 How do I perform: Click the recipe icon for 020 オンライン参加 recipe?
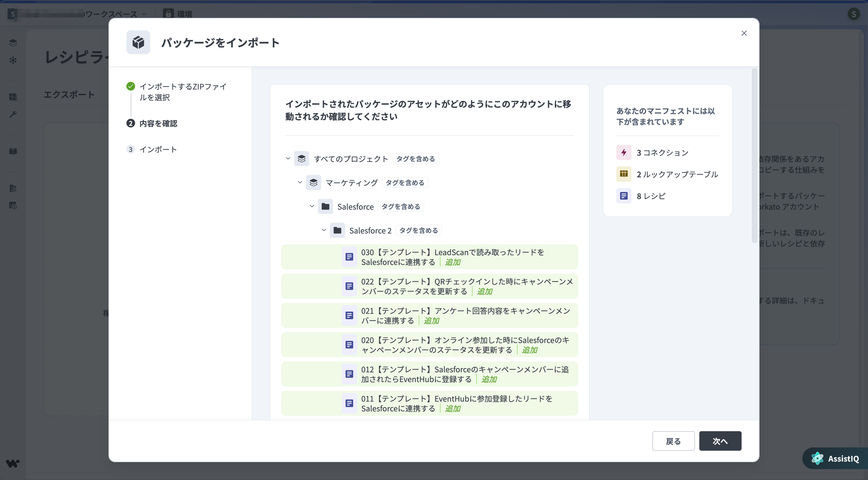point(349,345)
